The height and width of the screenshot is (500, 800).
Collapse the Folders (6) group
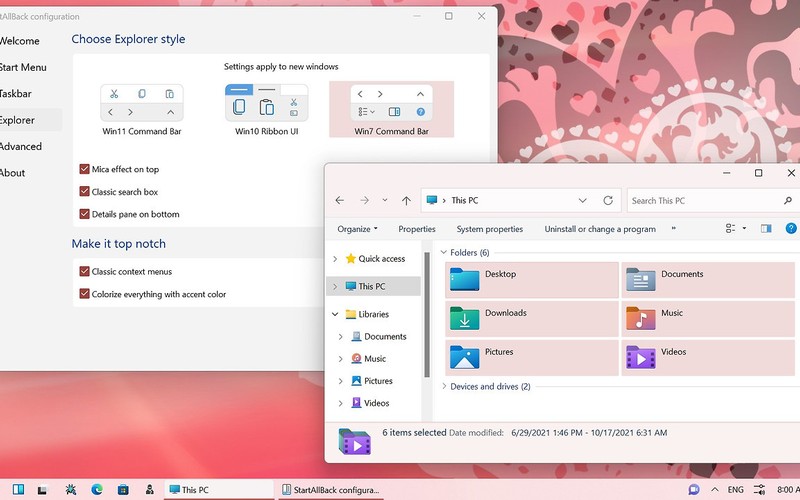click(x=443, y=252)
